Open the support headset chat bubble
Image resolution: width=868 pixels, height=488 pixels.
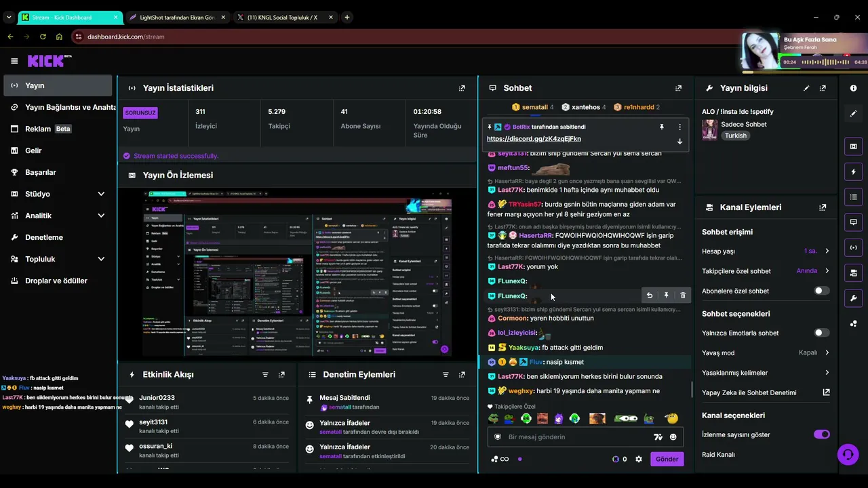pos(848,454)
